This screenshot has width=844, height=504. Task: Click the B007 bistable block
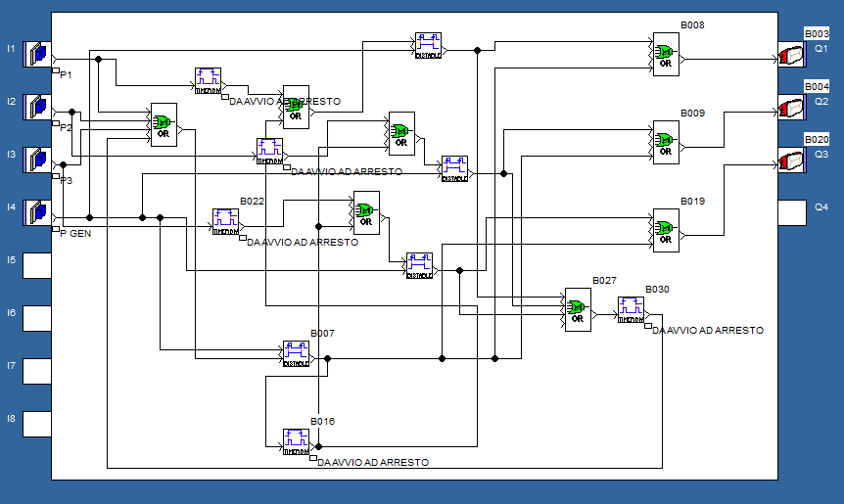(x=297, y=353)
